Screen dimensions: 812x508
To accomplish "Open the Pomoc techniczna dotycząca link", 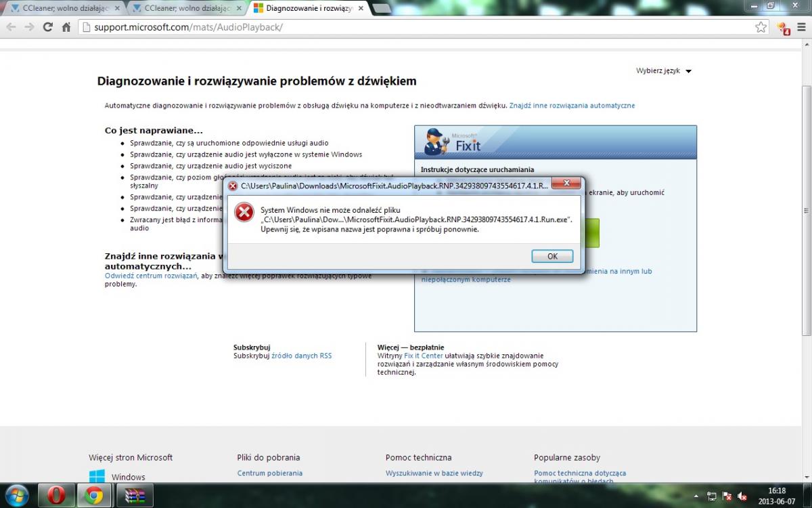I will 580,473.
